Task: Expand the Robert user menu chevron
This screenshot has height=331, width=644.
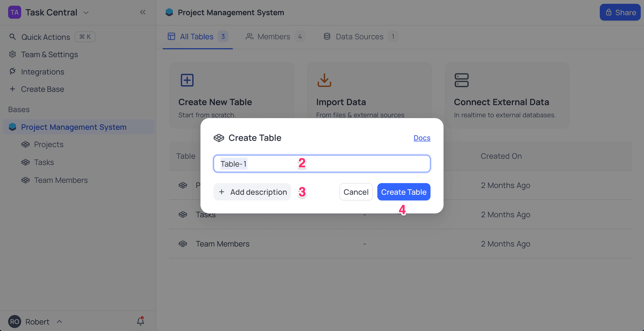Action: point(59,322)
